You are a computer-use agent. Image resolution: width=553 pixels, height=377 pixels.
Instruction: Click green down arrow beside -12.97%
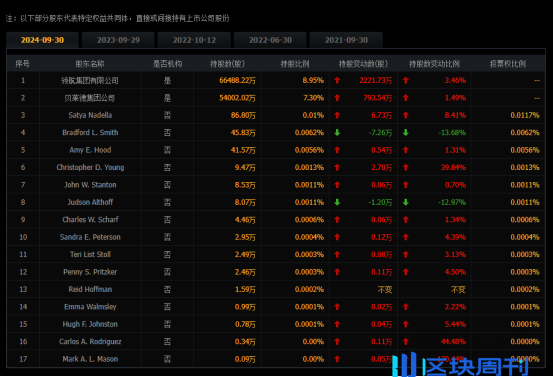click(406, 202)
